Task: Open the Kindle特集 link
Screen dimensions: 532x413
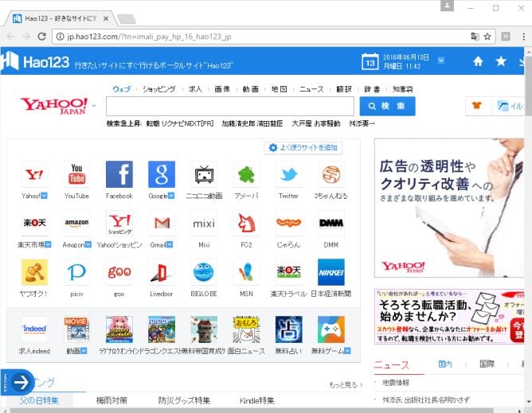Action: click(x=256, y=400)
